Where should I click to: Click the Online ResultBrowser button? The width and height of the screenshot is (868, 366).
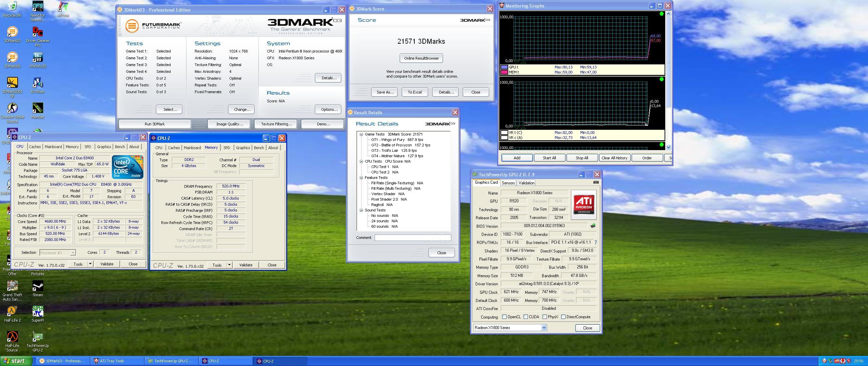click(421, 58)
